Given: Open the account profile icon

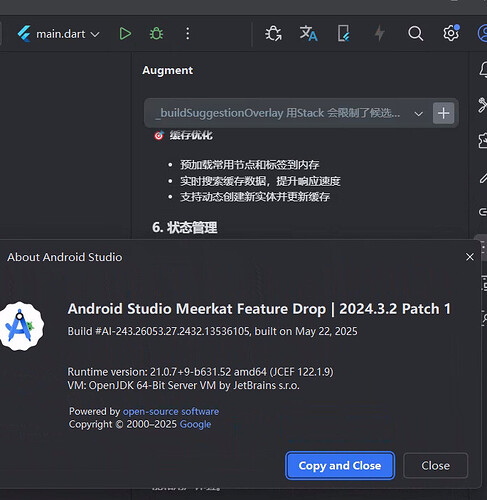Looking at the screenshot, I should coord(483,33).
